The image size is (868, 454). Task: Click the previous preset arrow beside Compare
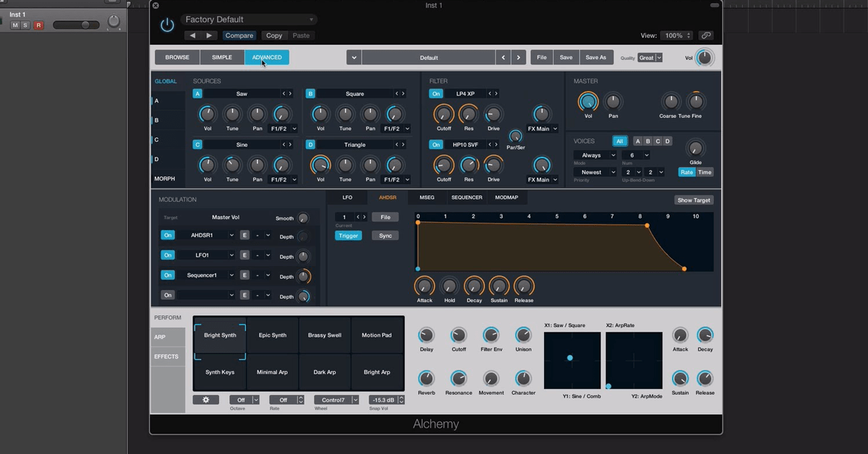coord(192,34)
